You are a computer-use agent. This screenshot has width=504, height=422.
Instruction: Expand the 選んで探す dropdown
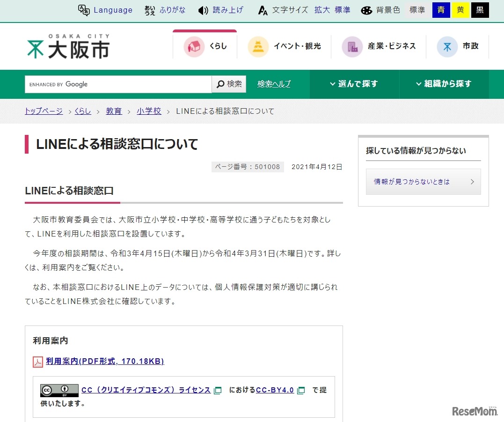tap(354, 84)
